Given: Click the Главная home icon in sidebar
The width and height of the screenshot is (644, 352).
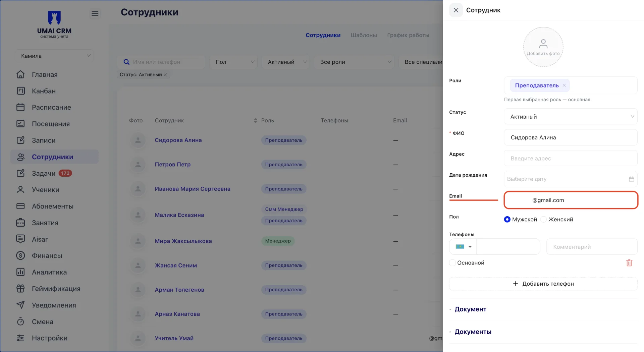Looking at the screenshot, I should click(x=20, y=74).
